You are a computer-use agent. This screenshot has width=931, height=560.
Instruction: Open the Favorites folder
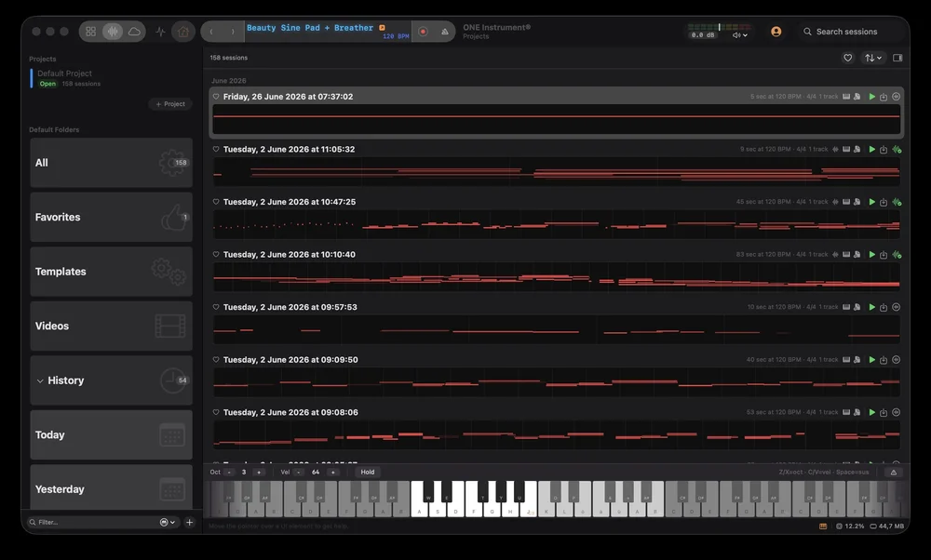[x=111, y=217]
